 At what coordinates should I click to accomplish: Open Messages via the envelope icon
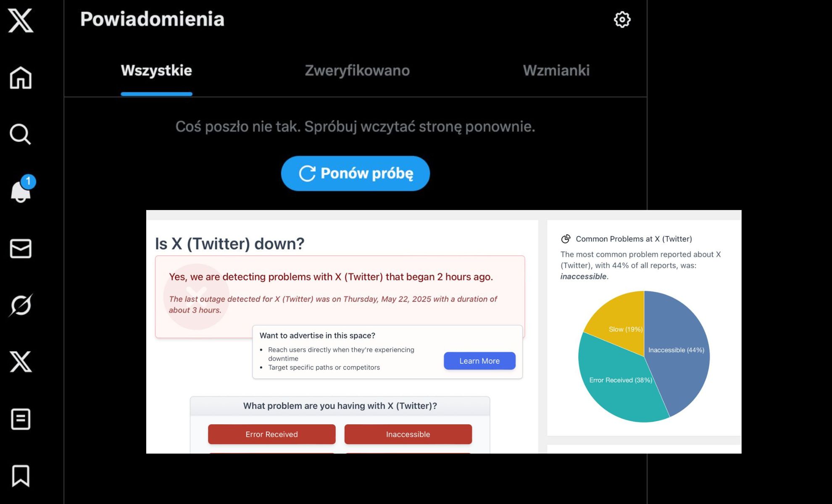21,249
